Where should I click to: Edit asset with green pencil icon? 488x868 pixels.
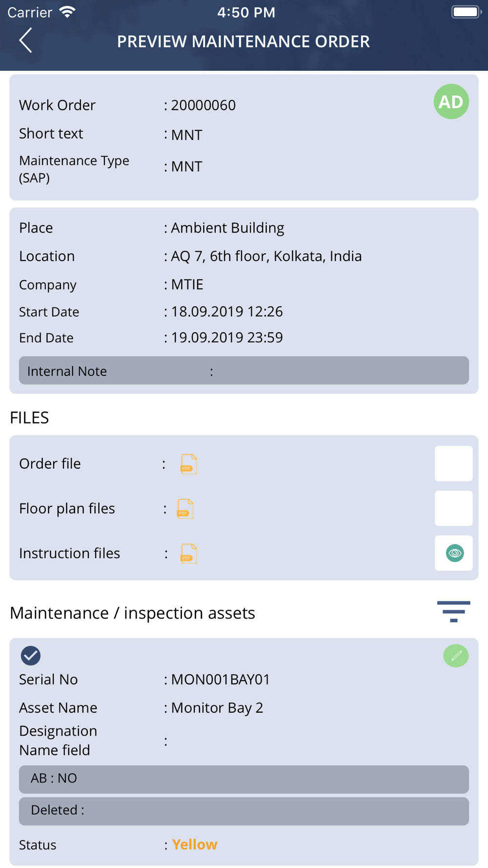[456, 656]
